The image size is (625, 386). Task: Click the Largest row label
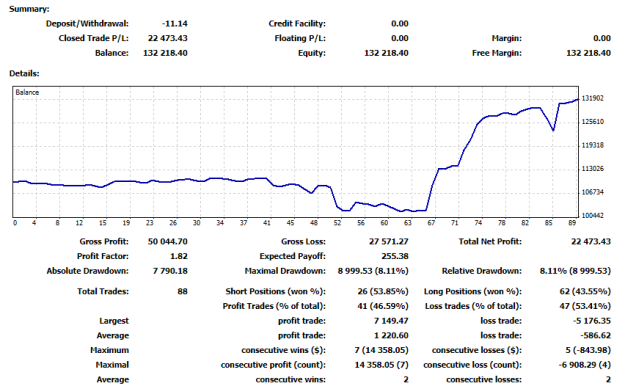(x=114, y=321)
